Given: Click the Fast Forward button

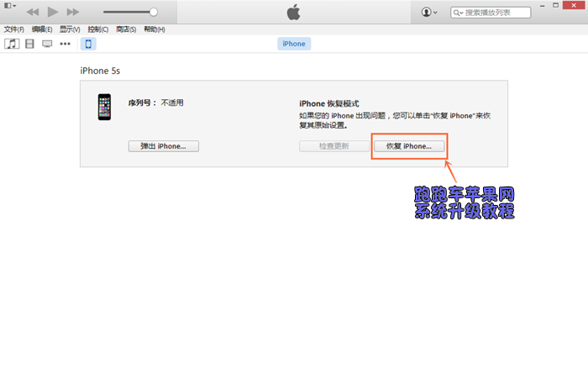Looking at the screenshot, I should tap(73, 12).
